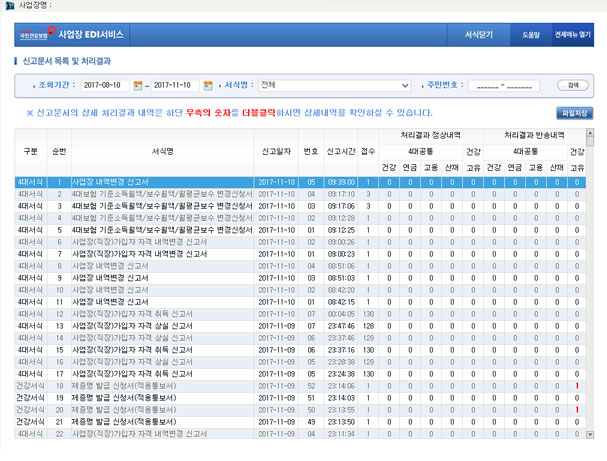Click the 사업장 EDI서비스 title
The height and width of the screenshot is (461, 607).
point(91,34)
